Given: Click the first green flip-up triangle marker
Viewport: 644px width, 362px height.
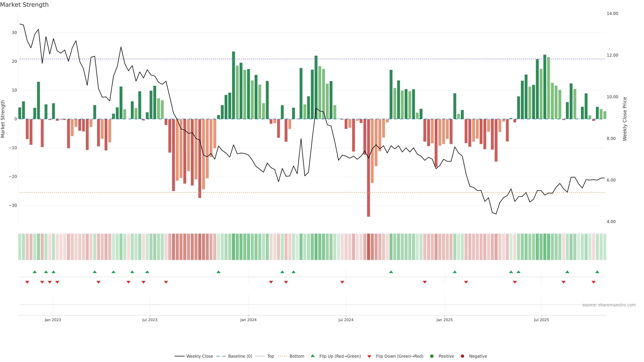Looking at the screenshot, I should point(35,272).
